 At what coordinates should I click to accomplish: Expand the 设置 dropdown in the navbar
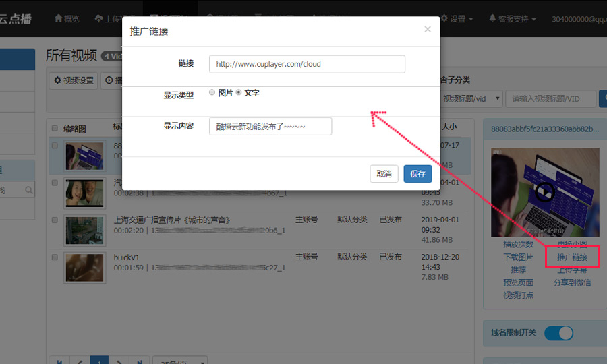tap(457, 18)
